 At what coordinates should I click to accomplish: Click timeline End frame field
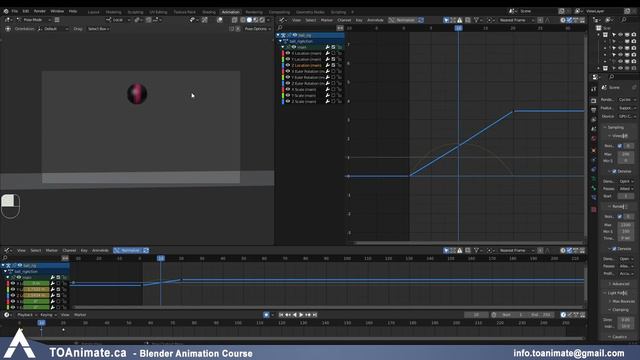point(541,315)
